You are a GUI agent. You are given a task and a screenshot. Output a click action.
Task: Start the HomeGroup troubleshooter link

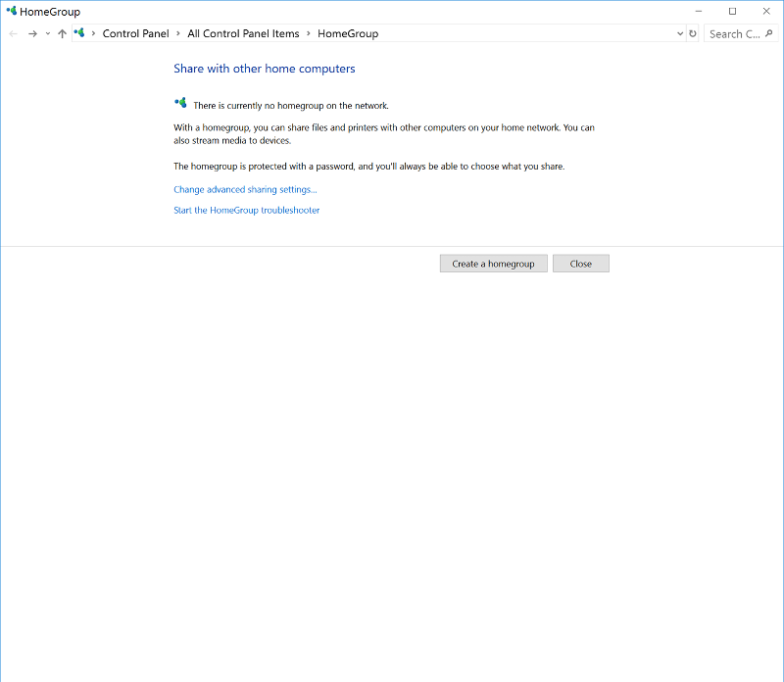(247, 210)
